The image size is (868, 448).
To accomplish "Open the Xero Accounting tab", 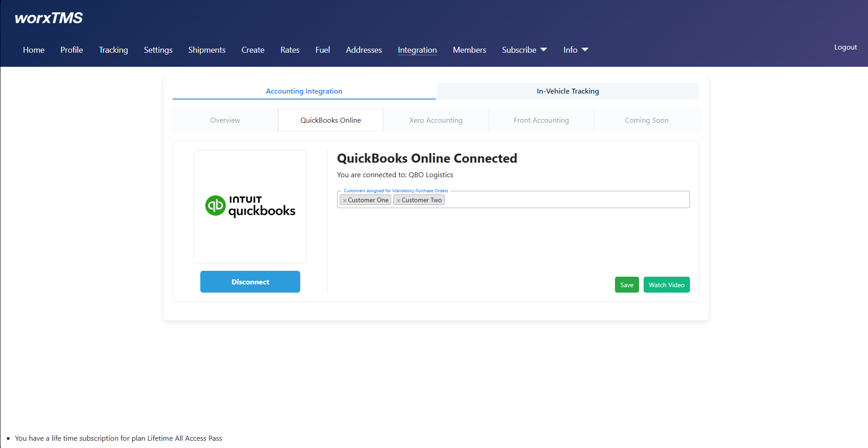I will click(x=436, y=120).
